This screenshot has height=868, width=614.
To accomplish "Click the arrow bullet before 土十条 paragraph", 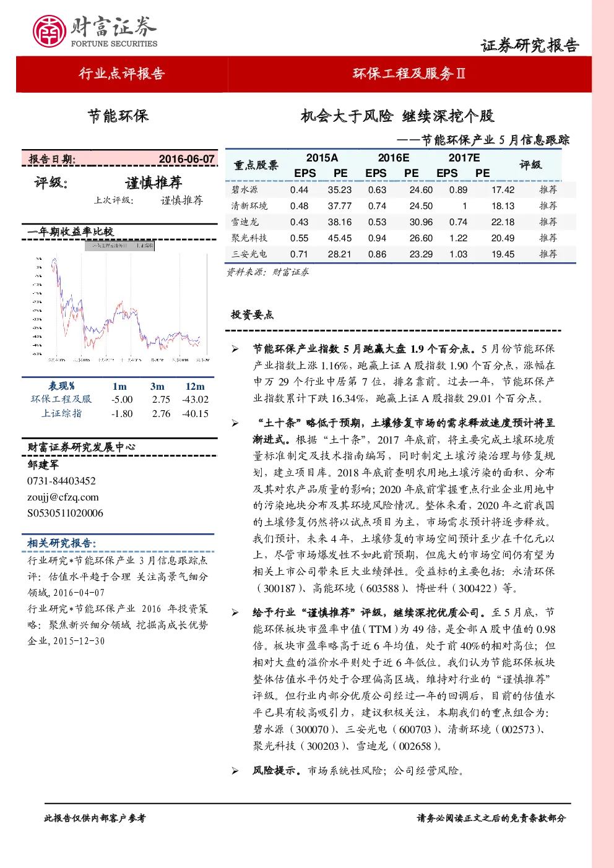I will (x=235, y=423).
